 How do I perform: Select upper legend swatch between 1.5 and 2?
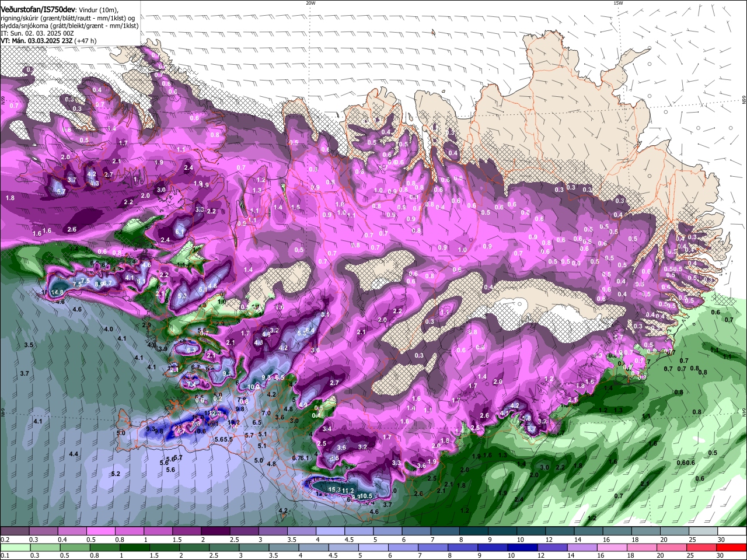point(186,531)
